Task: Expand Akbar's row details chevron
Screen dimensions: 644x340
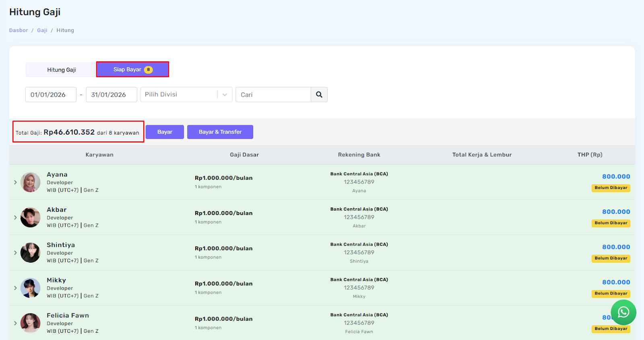Action: [x=15, y=218]
